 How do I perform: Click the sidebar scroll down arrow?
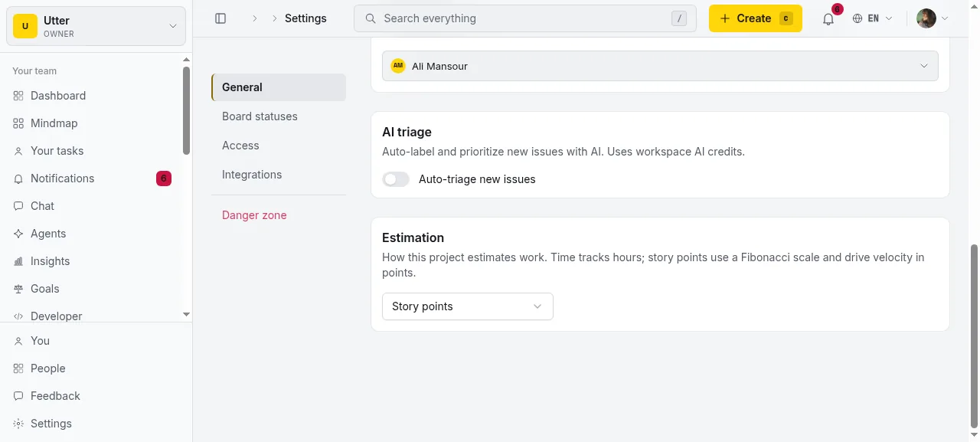[186, 315]
